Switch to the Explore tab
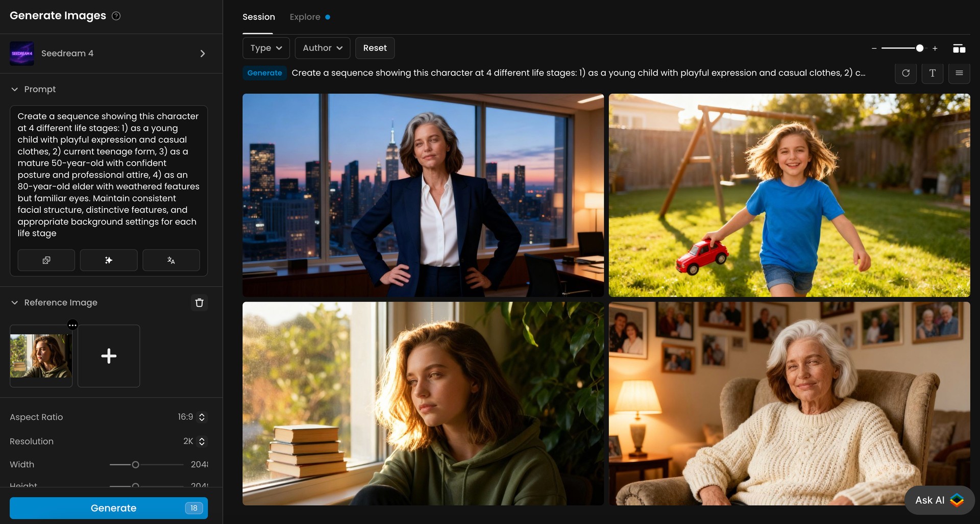980x524 pixels. pos(305,17)
